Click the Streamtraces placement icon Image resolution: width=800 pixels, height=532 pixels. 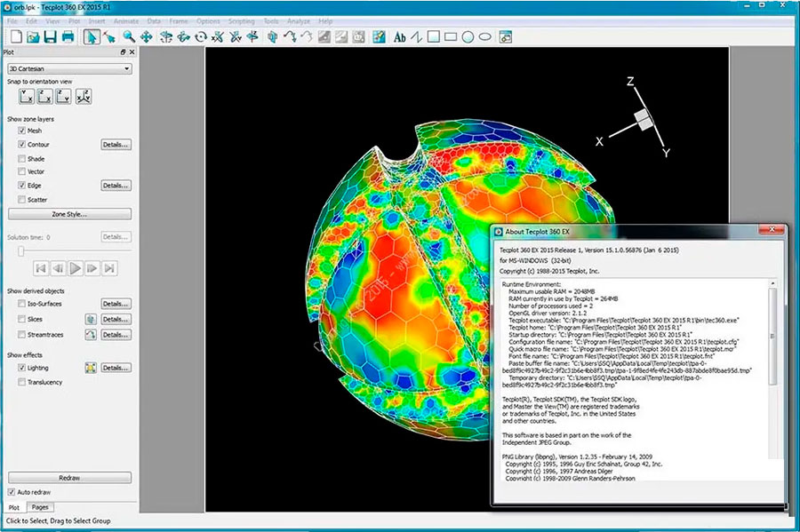pyautogui.click(x=91, y=335)
